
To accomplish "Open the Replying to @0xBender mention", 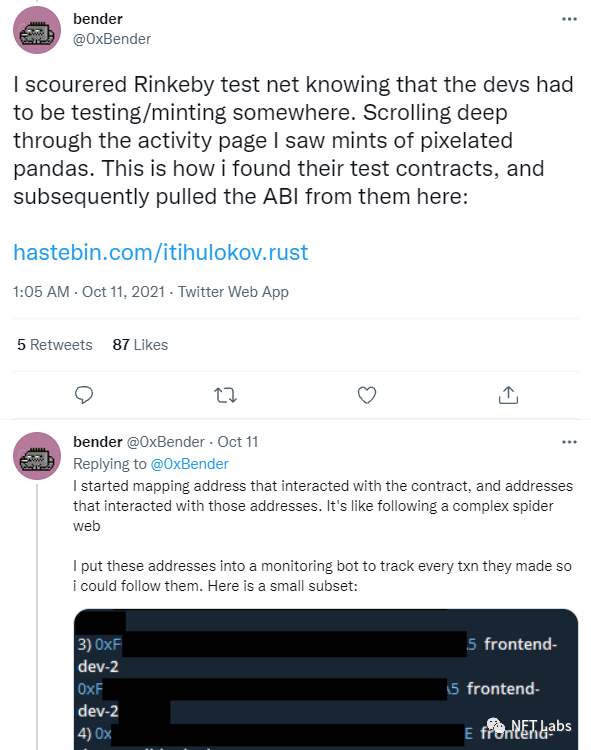I will pyautogui.click(x=189, y=463).
